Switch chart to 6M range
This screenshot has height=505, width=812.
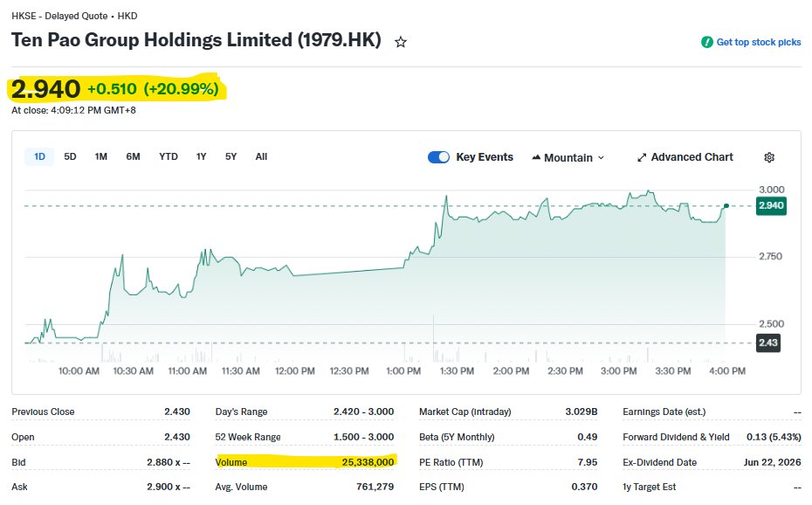tap(133, 156)
